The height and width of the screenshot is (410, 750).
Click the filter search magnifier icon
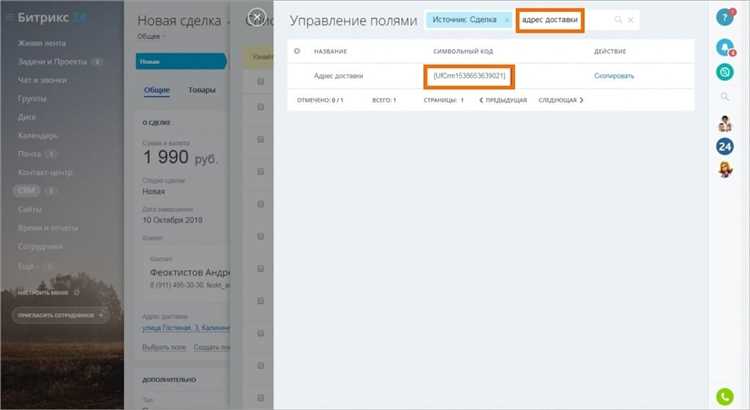click(x=618, y=20)
